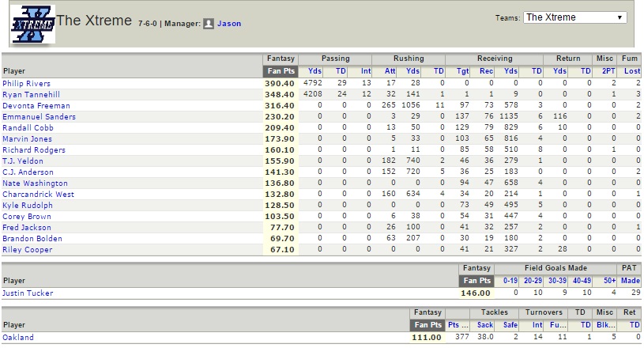Open manager Jason's profile link

click(229, 24)
